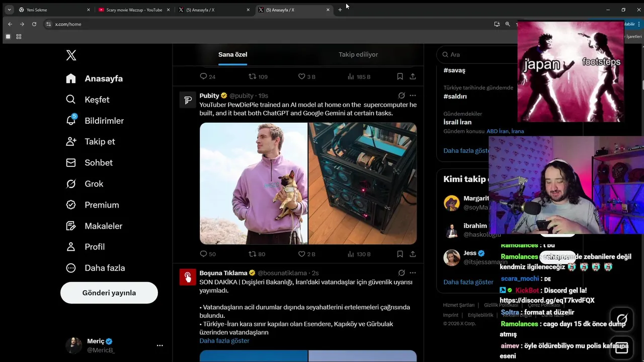Reload the page with the refresh icon

click(34, 24)
